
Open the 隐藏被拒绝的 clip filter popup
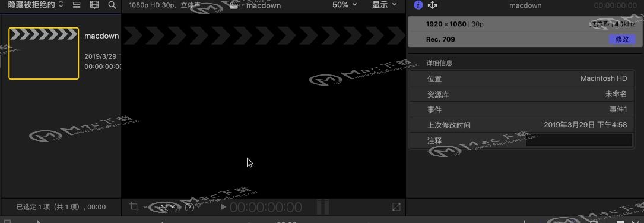coord(36,5)
